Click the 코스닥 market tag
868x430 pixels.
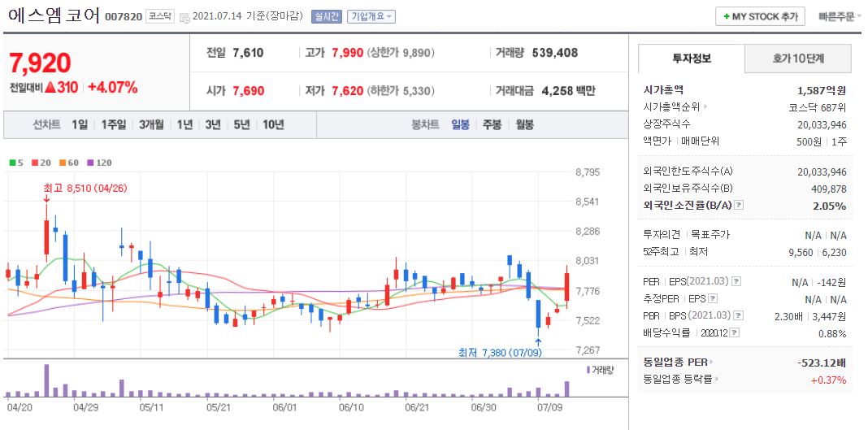(x=160, y=16)
